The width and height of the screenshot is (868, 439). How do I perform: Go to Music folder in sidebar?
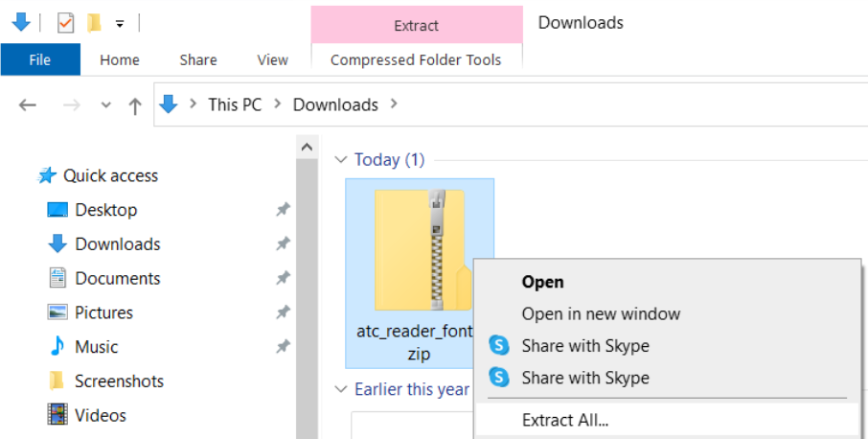pos(96,347)
